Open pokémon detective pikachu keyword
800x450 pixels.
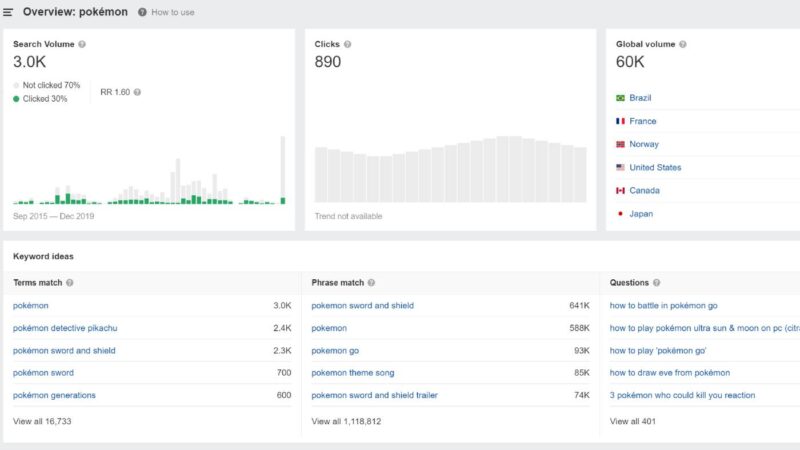[x=65, y=328]
